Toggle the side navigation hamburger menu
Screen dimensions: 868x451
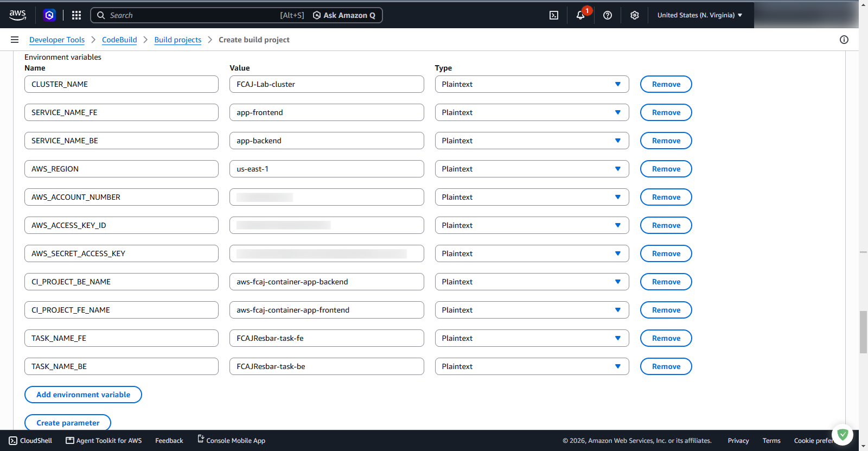tap(15, 40)
